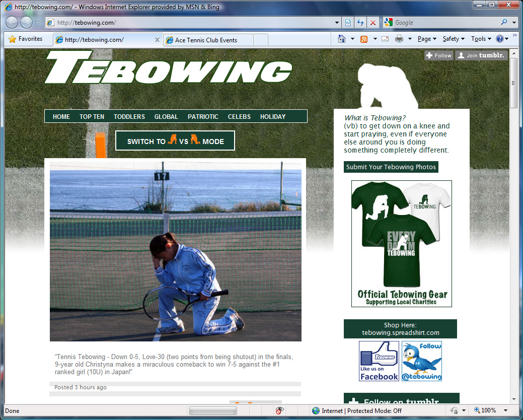Select TODDLERS in the site navigation
The width and height of the screenshot is (523, 420).
point(129,116)
